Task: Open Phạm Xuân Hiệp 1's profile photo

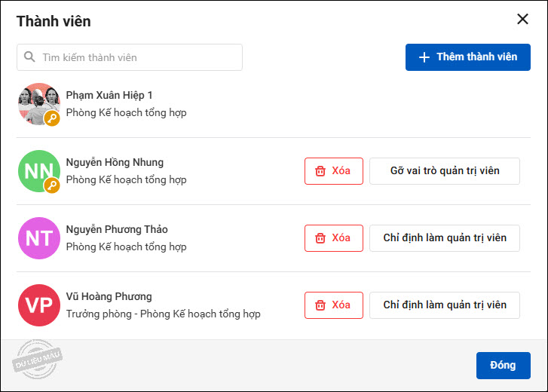Action: click(x=37, y=102)
